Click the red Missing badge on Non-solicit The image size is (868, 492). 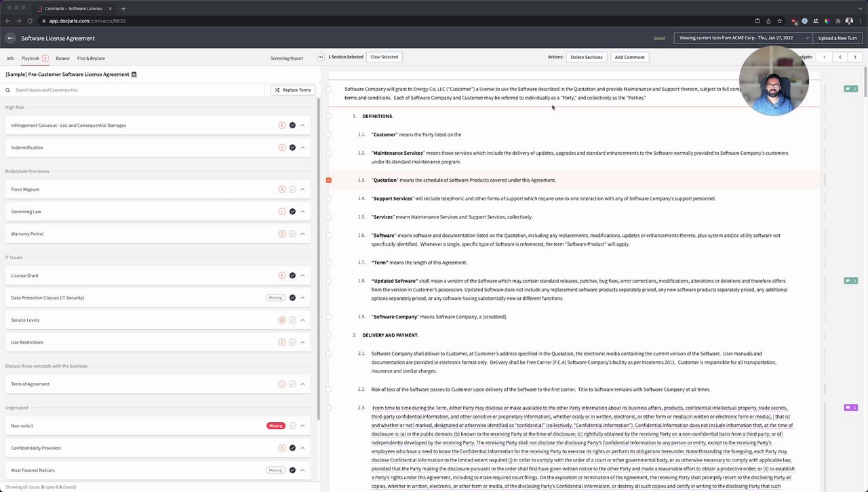pyautogui.click(x=275, y=425)
